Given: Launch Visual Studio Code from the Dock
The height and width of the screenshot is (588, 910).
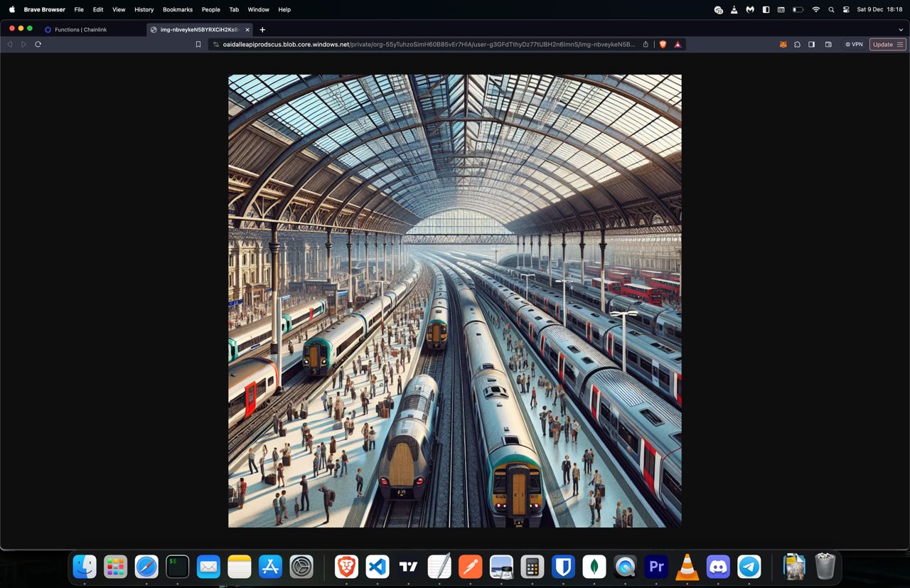Looking at the screenshot, I should (378, 567).
